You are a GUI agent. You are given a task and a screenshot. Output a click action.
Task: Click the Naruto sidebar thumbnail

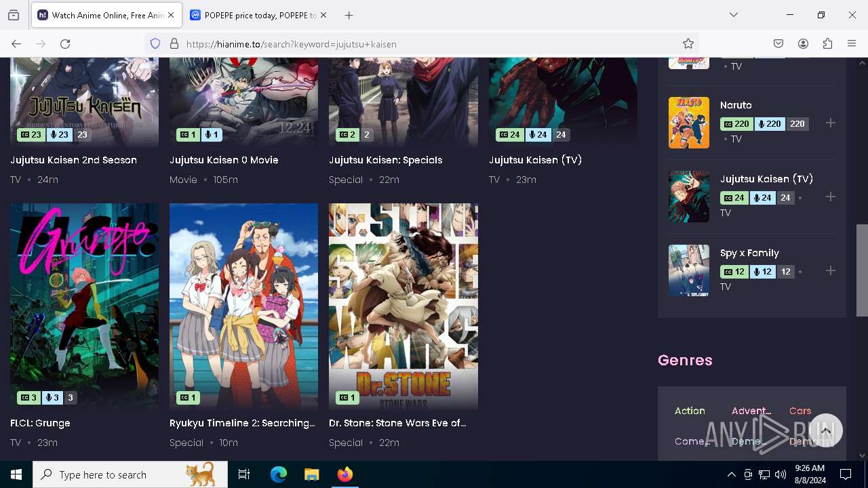point(689,123)
